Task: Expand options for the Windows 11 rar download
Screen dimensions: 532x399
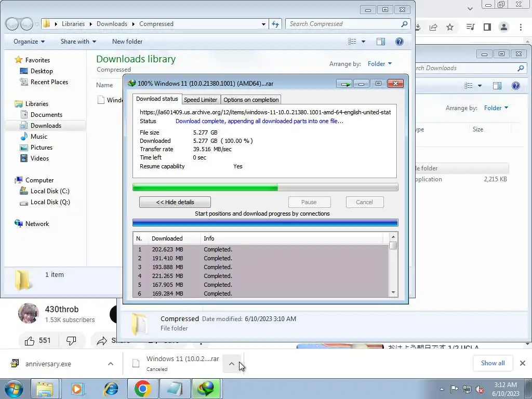Action: [x=231, y=364]
